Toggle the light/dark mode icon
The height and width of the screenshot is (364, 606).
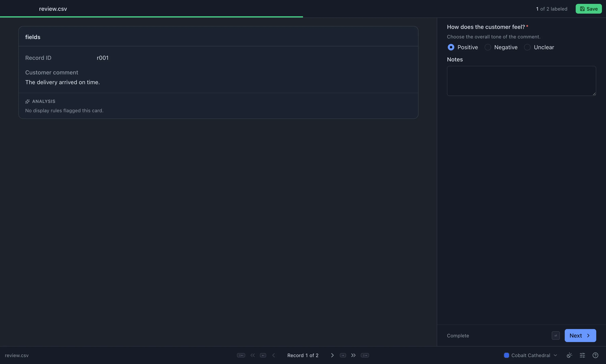569,355
